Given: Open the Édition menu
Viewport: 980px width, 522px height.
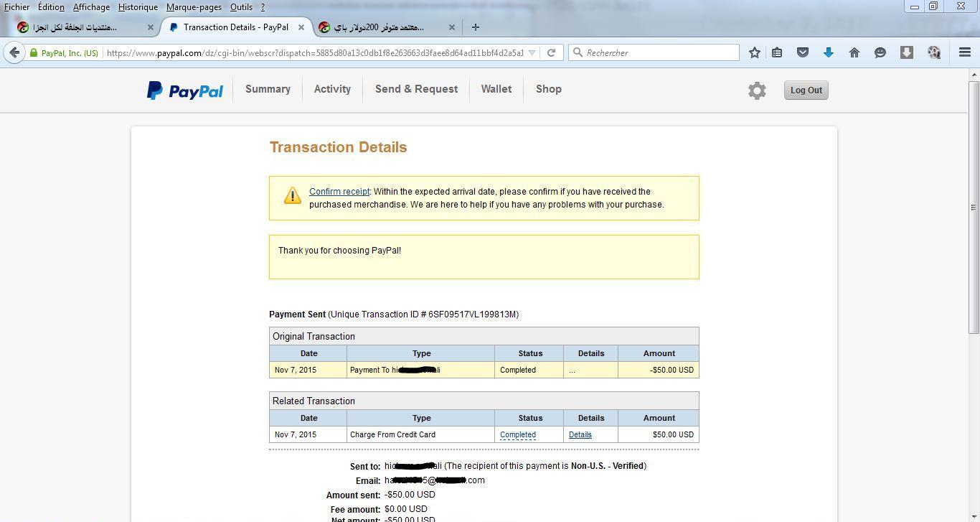Looking at the screenshot, I should click(51, 7).
